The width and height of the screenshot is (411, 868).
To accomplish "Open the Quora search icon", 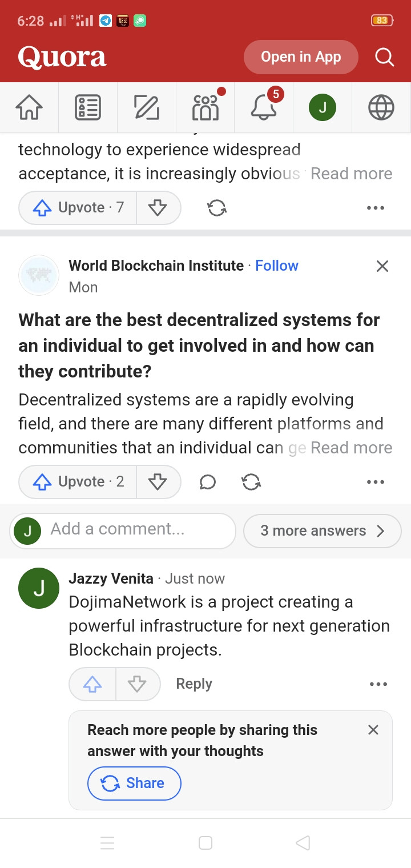I will point(384,57).
